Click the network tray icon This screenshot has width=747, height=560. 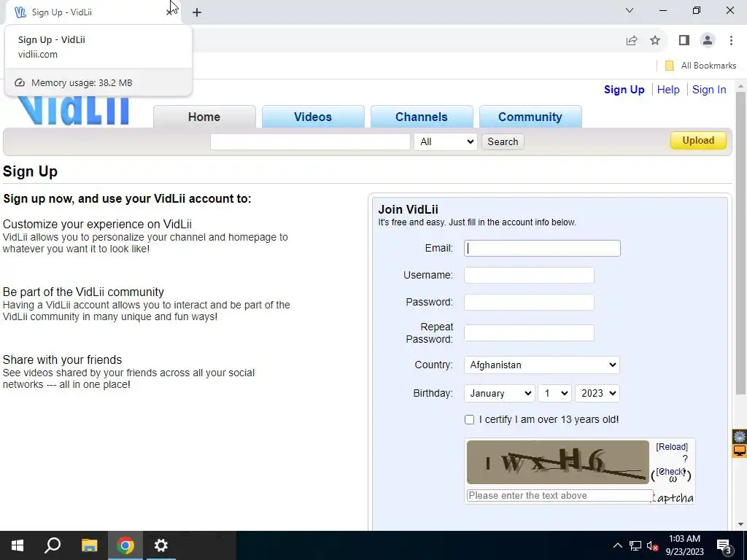click(x=635, y=545)
